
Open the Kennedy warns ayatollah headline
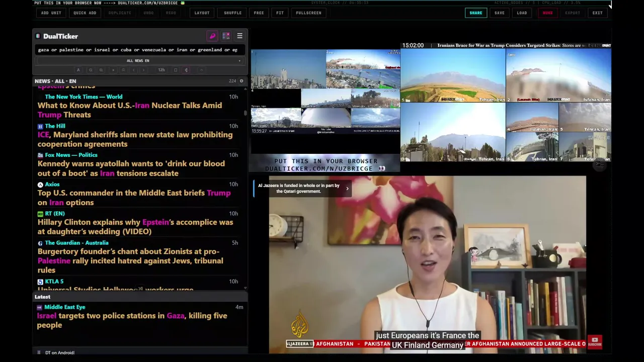[131, 168]
